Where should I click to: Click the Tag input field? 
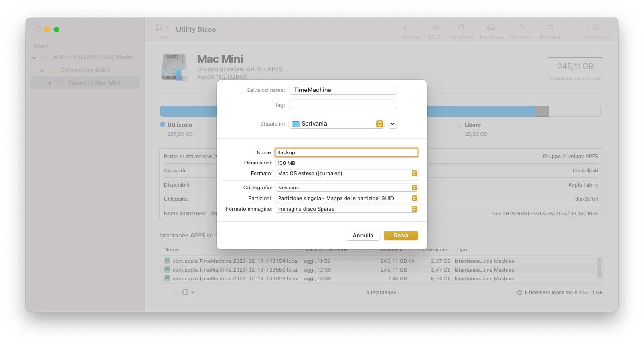pos(343,105)
